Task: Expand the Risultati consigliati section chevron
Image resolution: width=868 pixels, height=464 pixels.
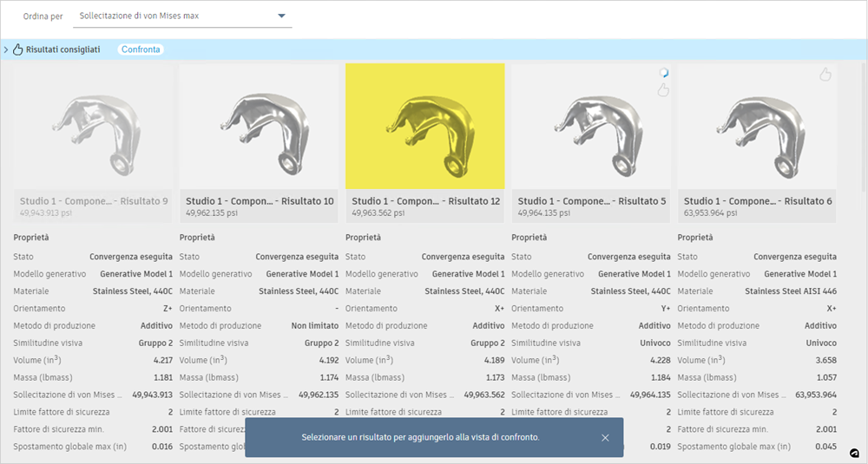Action: (x=5, y=49)
